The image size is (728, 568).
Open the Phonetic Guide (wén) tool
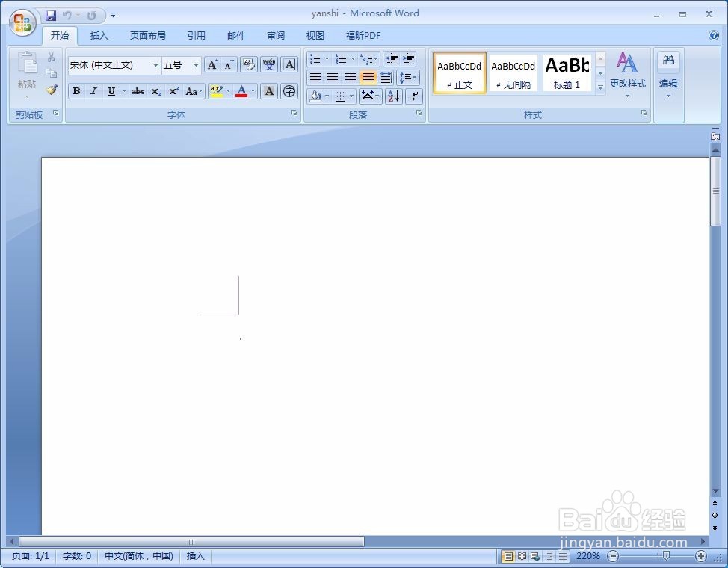pos(269,64)
